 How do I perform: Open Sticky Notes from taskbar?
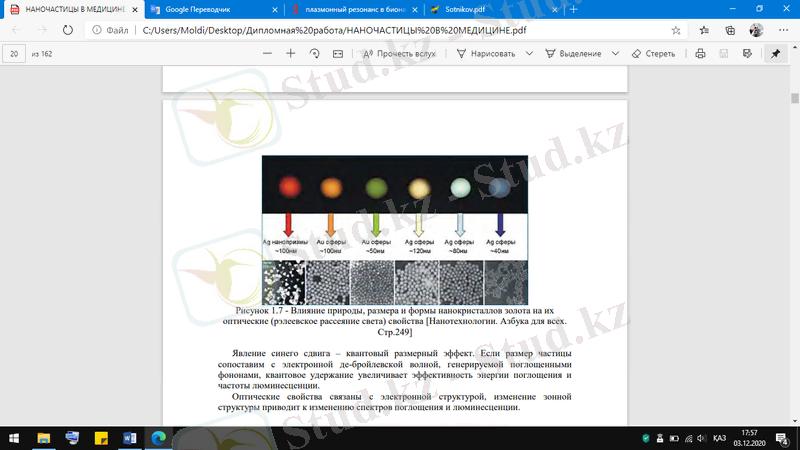tap(101, 438)
